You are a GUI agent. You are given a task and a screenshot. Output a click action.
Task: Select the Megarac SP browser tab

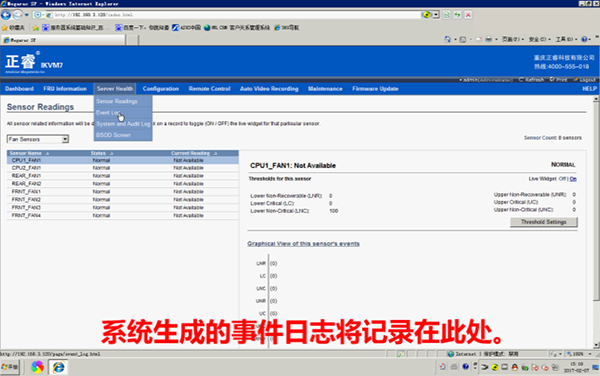pos(63,40)
